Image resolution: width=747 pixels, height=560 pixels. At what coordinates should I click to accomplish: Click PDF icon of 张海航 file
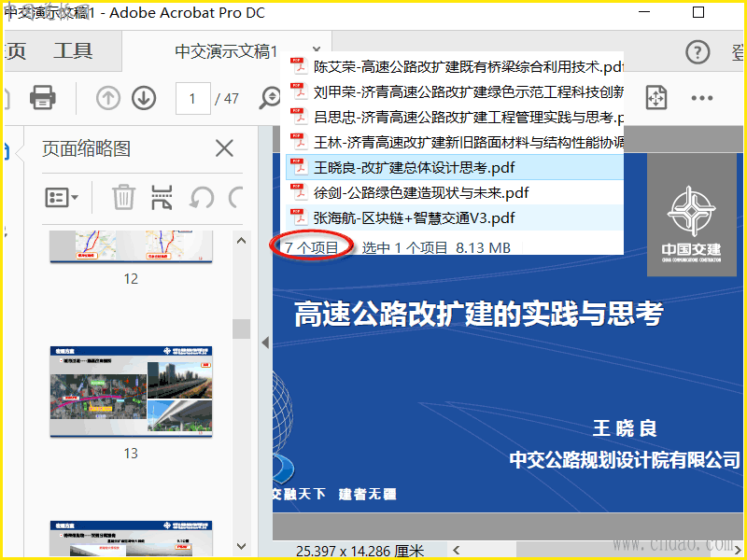299,217
